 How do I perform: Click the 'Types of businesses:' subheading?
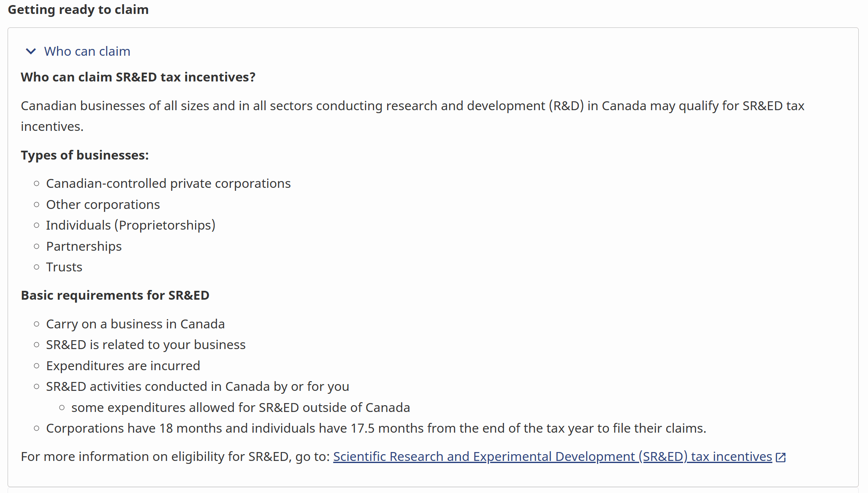[85, 155]
